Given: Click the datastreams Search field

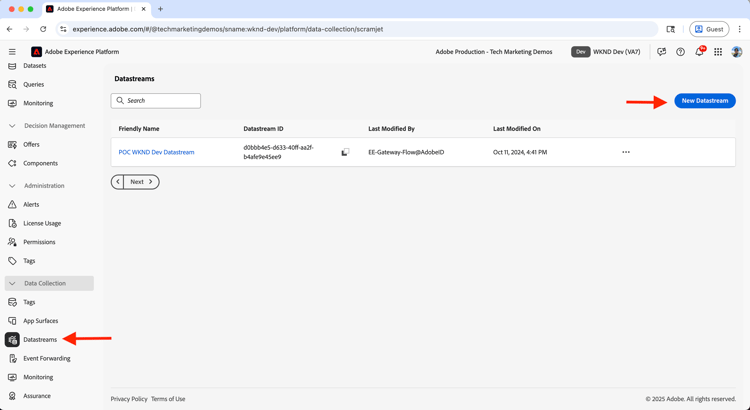Looking at the screenshot, I should tap(156, 101).
